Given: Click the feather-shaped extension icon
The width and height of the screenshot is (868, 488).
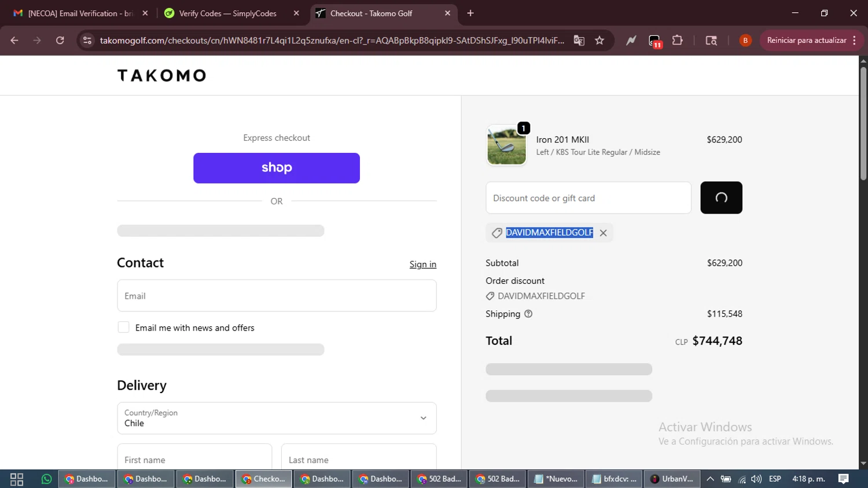Looking at the screenshot, I should tap(631, 41).
